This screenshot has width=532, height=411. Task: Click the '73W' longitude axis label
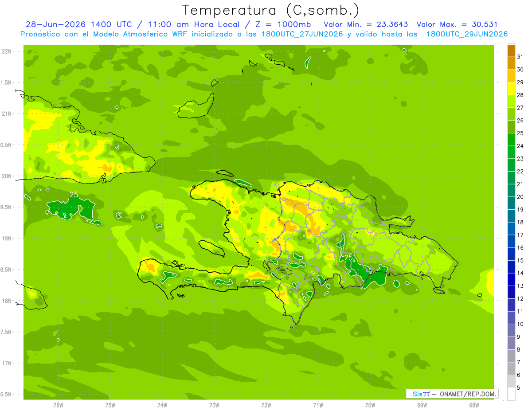pos(214,405)
